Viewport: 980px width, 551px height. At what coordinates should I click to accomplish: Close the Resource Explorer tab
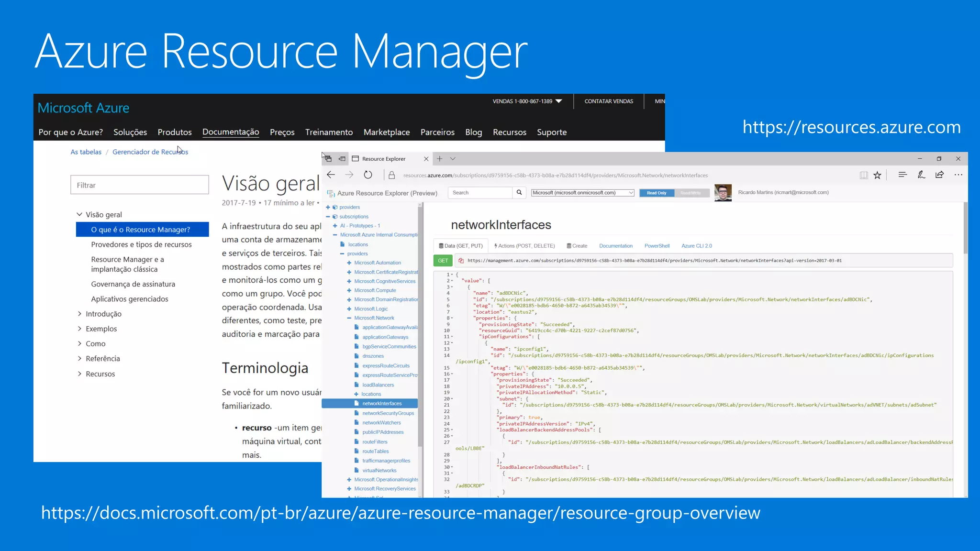pyautogui.click(x=426, y=159)
